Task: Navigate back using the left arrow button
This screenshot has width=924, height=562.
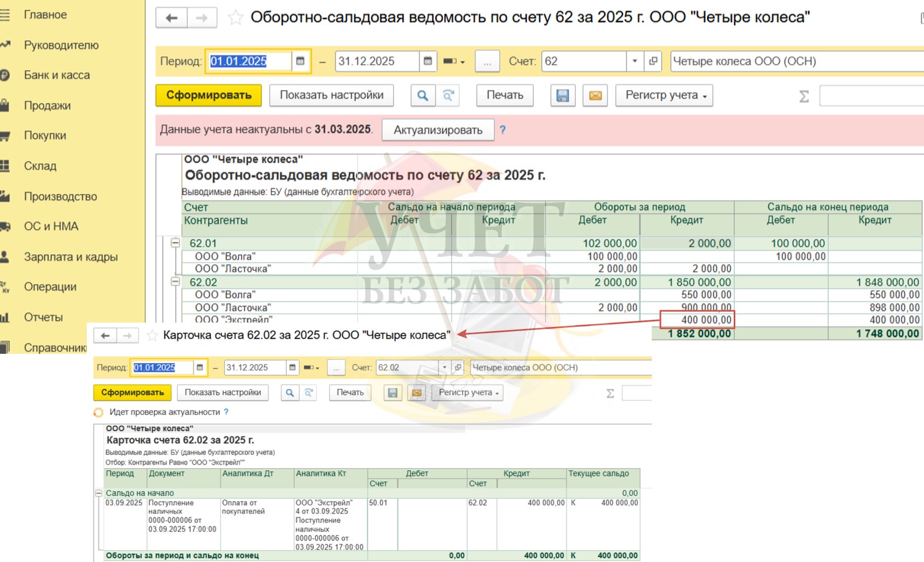Action: [171, 18]
